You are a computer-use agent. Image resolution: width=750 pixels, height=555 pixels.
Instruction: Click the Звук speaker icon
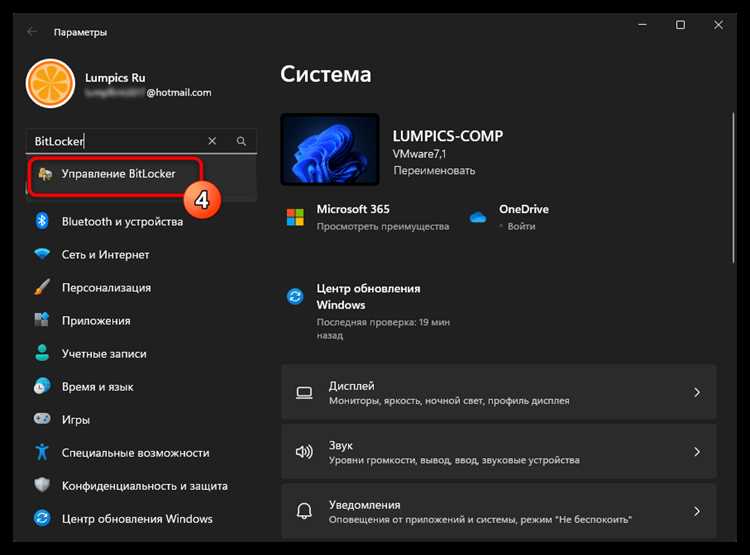[304, 452]
